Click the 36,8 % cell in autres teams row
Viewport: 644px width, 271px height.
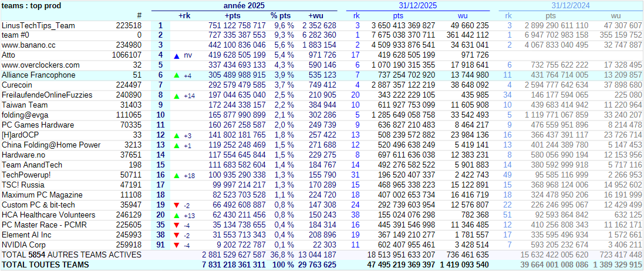tap(282, 255)
